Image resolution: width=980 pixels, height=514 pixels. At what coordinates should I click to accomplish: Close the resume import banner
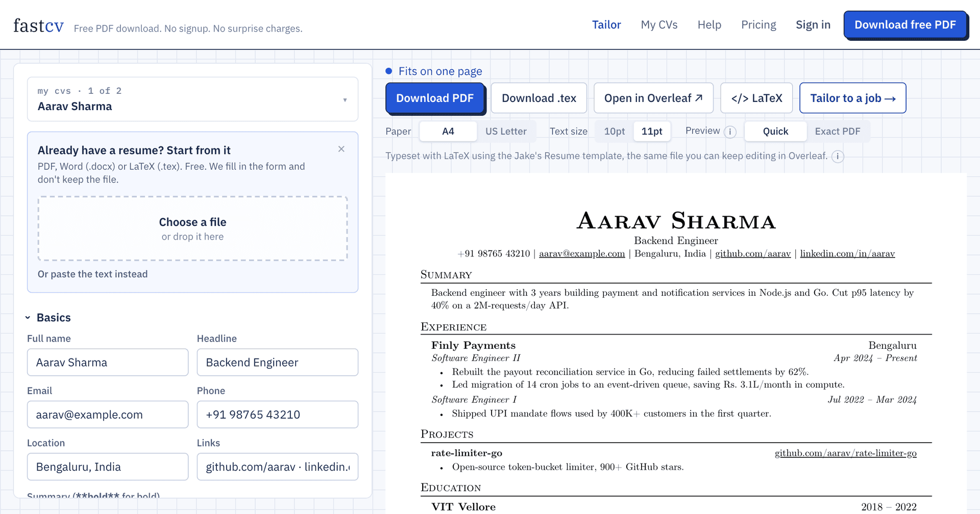pos(341,149)
